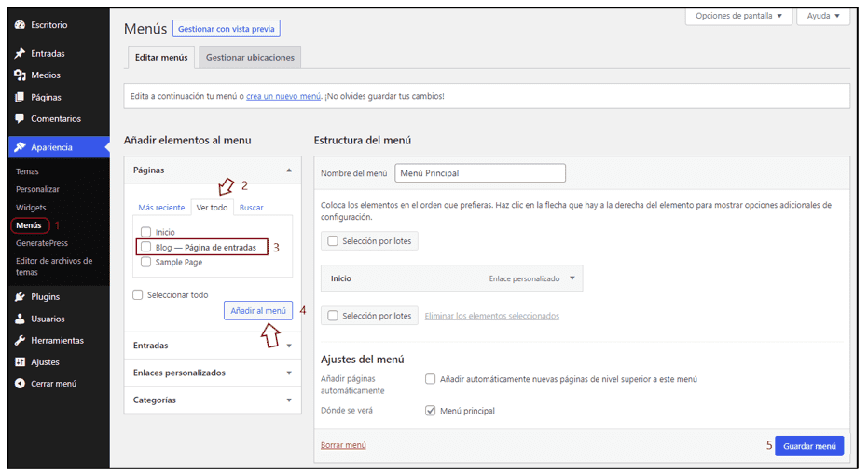868x475 pixels.
Task: Expand the Enlaces personalizados section
Action: pyautogui.click(x=213, y=373)
